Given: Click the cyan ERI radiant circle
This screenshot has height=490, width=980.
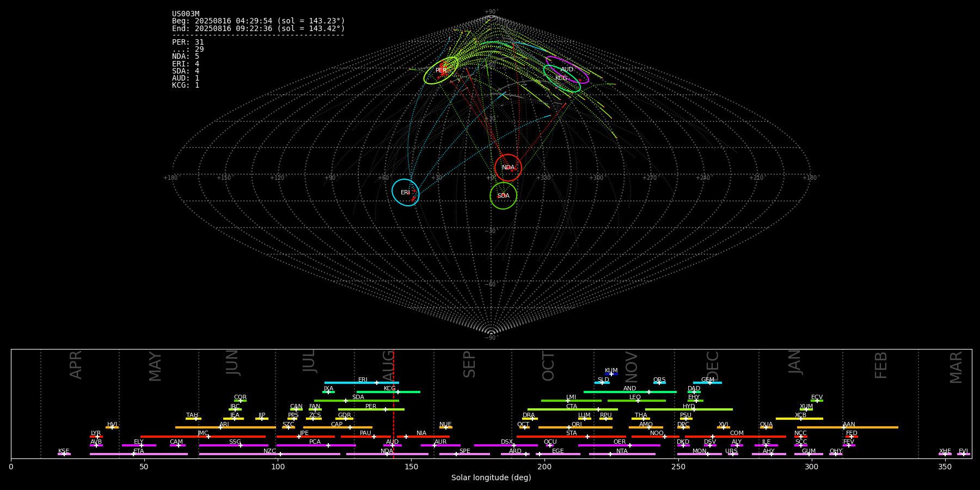Looking at the screenshot, I should coord(406,192).
